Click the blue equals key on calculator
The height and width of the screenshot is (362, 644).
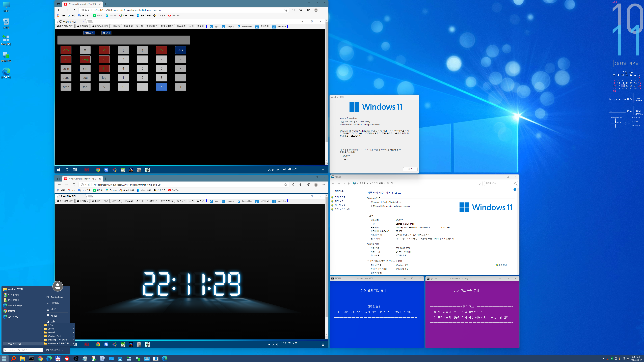point(162,87)
